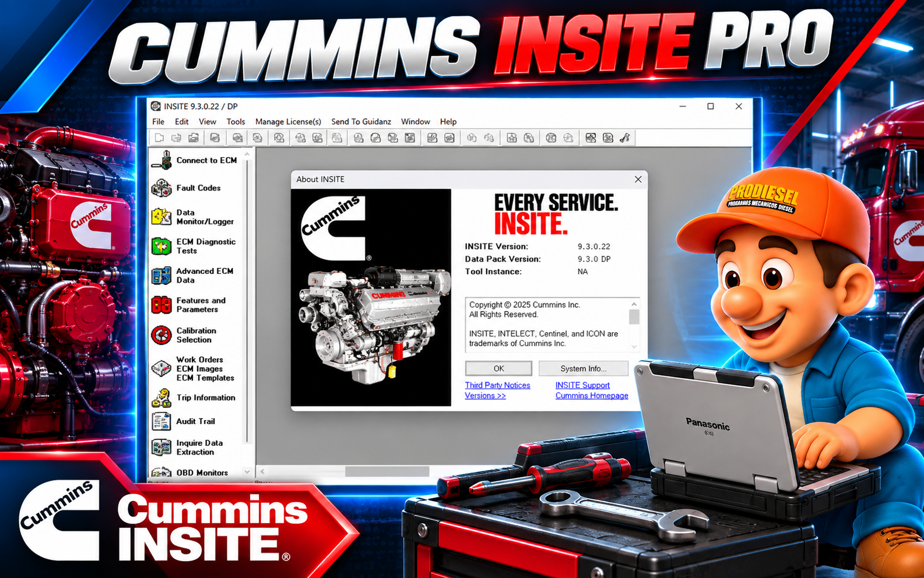Open the View menu
This screenshot has width=924, height=578.
coord(208,121)
